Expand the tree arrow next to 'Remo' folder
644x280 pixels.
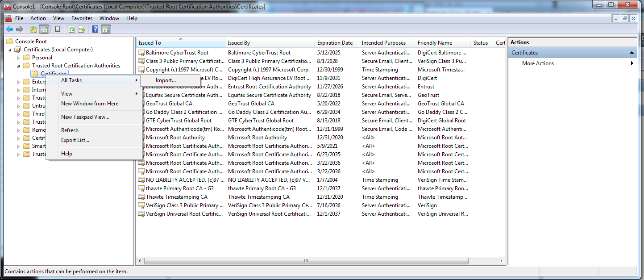19,130
